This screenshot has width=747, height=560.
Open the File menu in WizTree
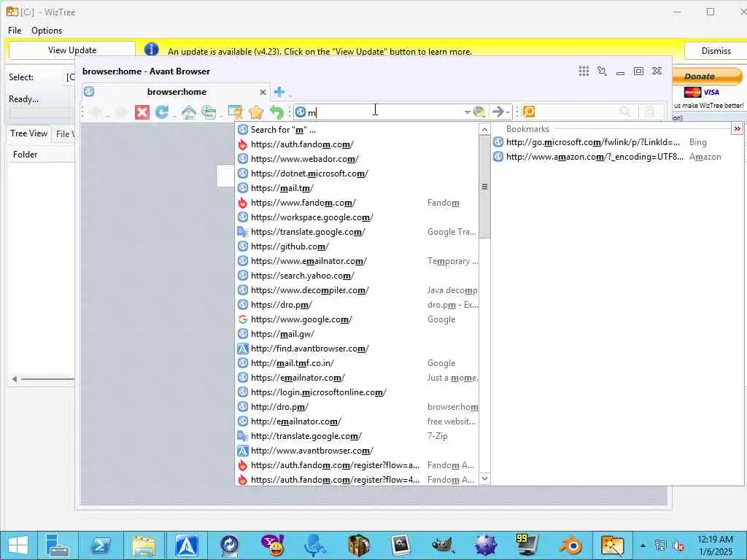coord(15,31)
